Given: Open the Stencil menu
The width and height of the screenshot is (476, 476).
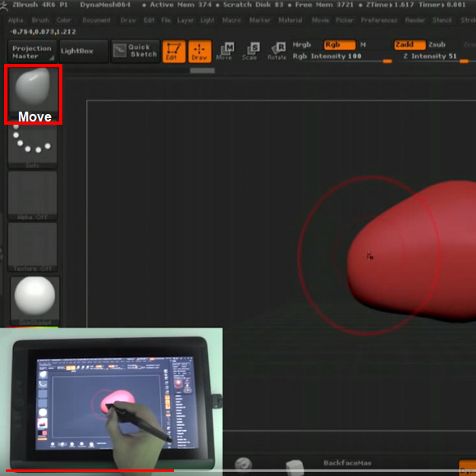Looking at the screenshot, I should click(x=442, y=21).
